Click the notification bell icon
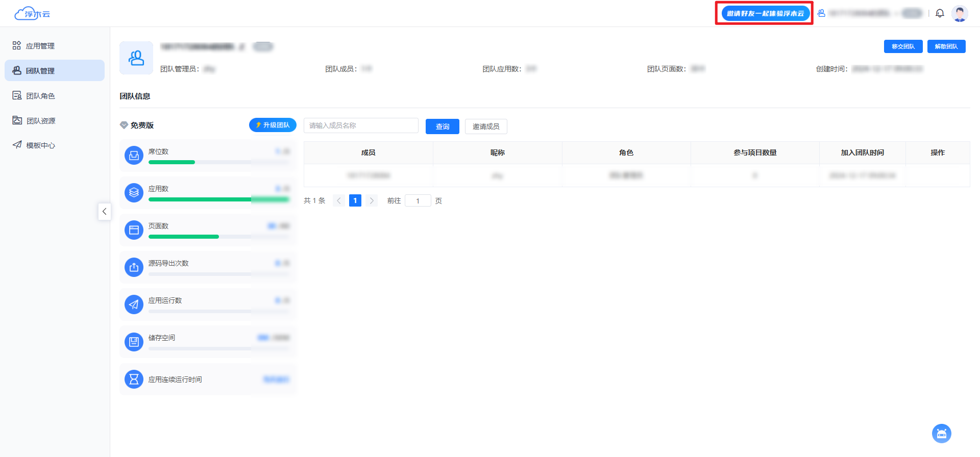The image size is (980, 457). (940, 13)
